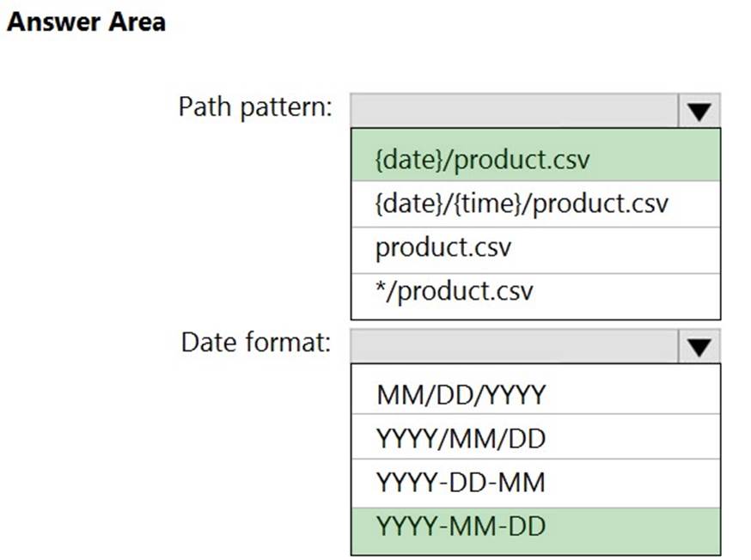Screen dimensions: 751x560
Task: Select the highlighted YYYY-MM-DD date format
Action: coord(460,526)
